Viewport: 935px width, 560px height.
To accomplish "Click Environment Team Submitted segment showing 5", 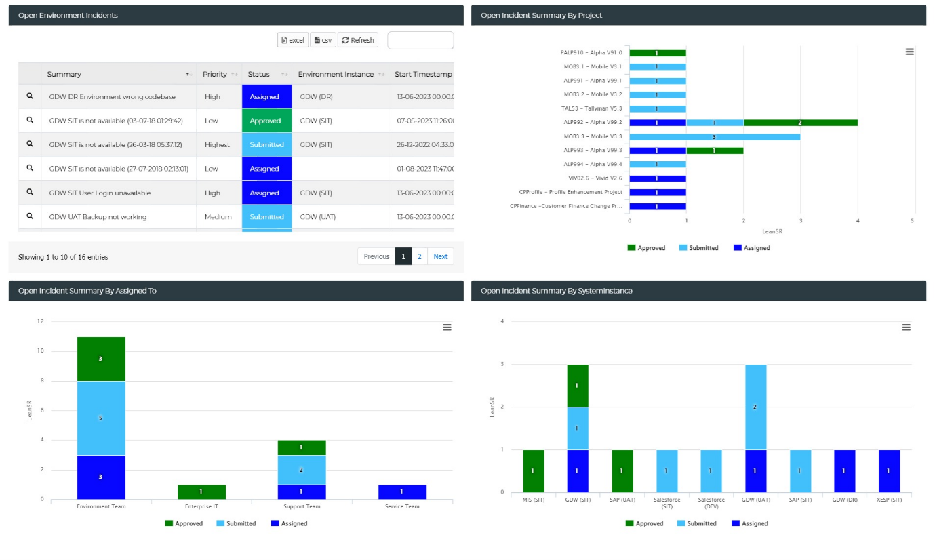I will click(x=101, y=418).
